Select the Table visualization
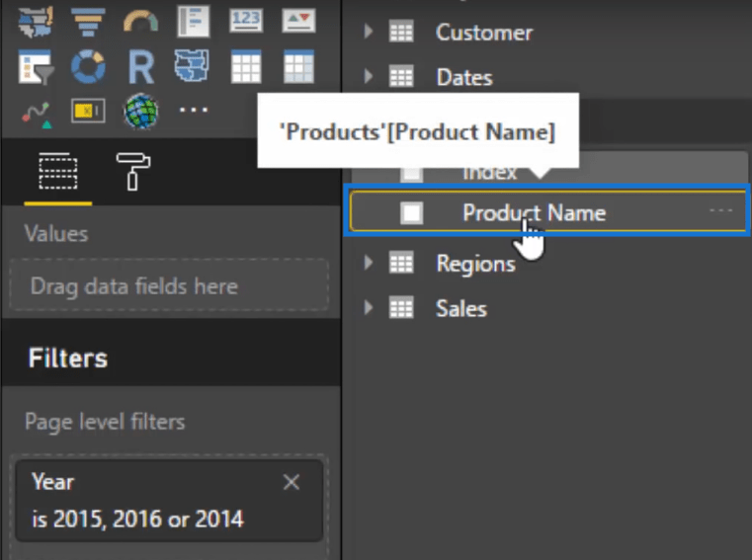Screen dimensions: 752x560 [246, 66]
